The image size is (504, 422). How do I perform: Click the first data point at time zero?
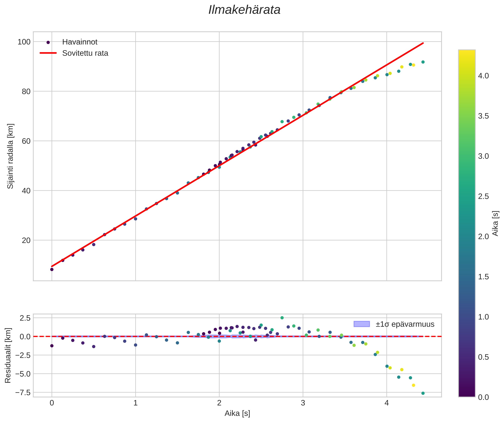52,269
